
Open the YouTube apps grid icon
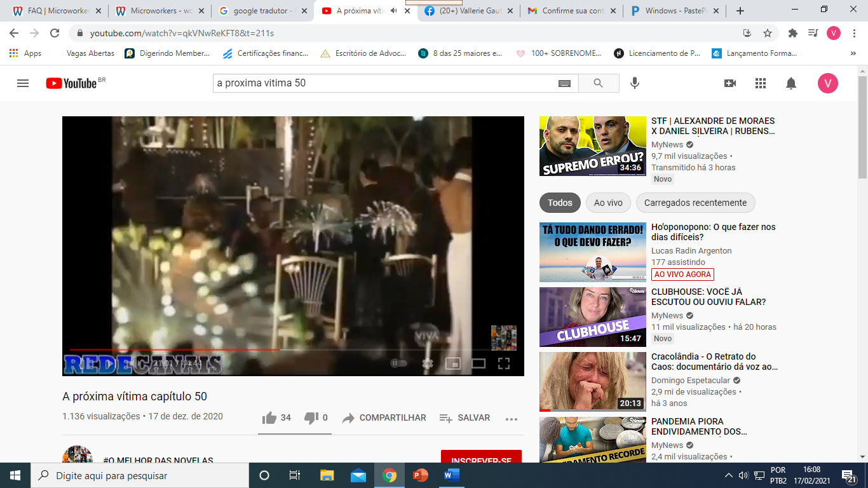(x=761, y=83)
